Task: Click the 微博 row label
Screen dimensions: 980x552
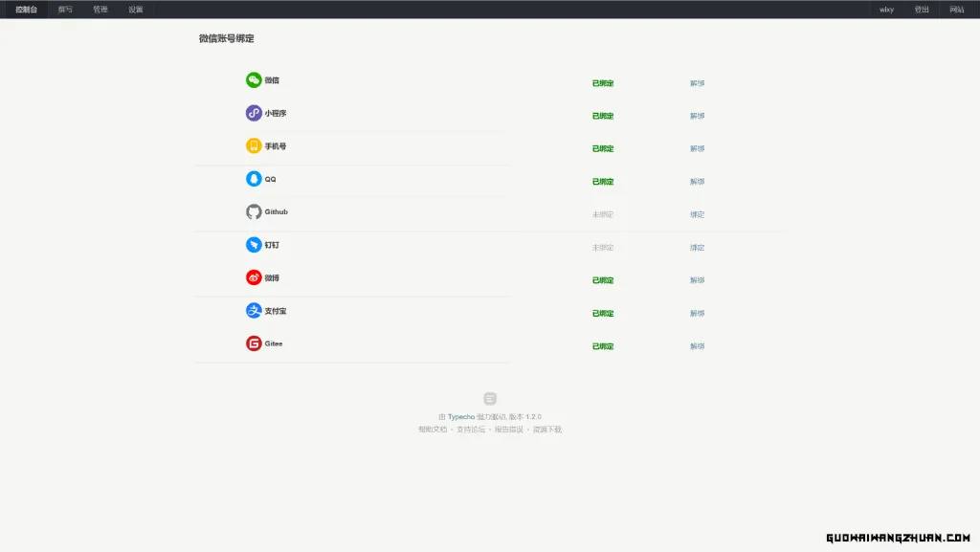Action: pos(271,278)
